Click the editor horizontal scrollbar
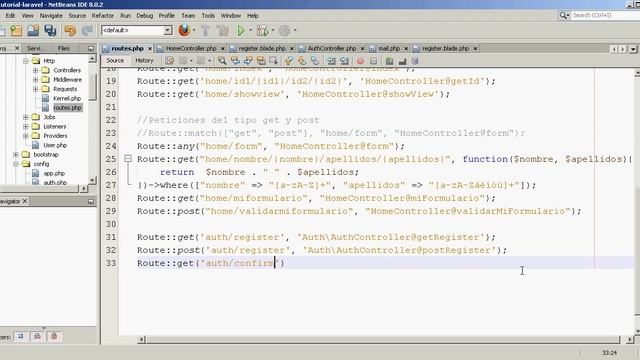The height and width of the screenshot is (360, 640). [x=382, y=340]
